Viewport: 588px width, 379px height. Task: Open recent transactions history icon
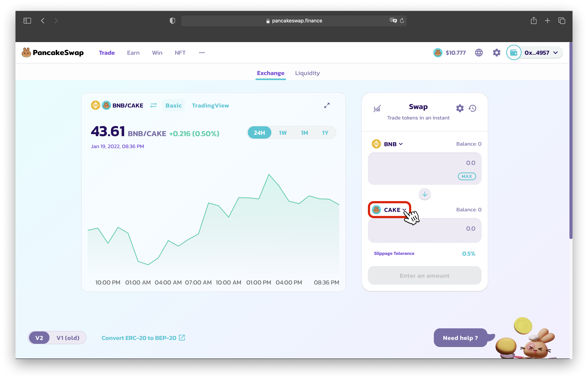pos(472,108)
